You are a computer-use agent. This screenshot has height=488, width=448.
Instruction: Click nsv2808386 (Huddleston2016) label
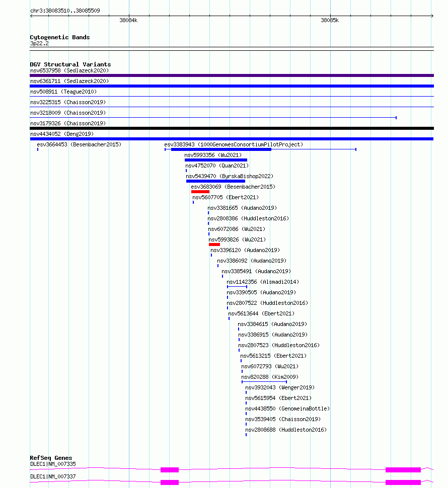point(248,219)
